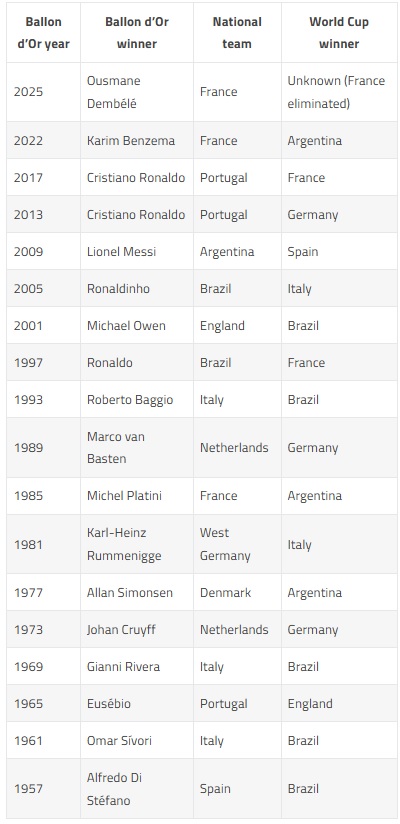Select the England World Cup winner cell

[x=339, y=703]
